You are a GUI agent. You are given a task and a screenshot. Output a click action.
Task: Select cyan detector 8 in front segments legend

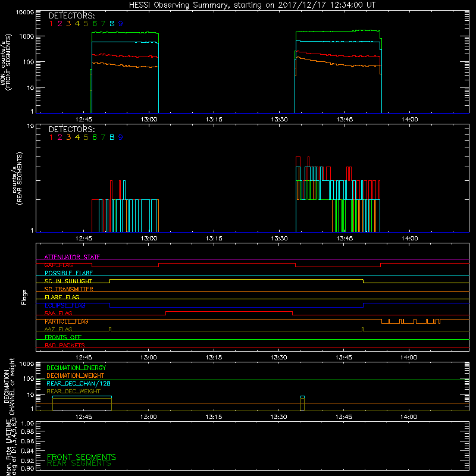(x=112, y=24)
